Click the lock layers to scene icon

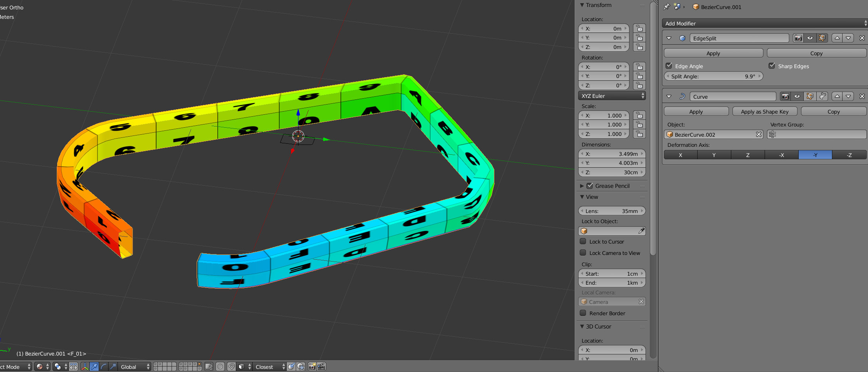pos(209,367)
